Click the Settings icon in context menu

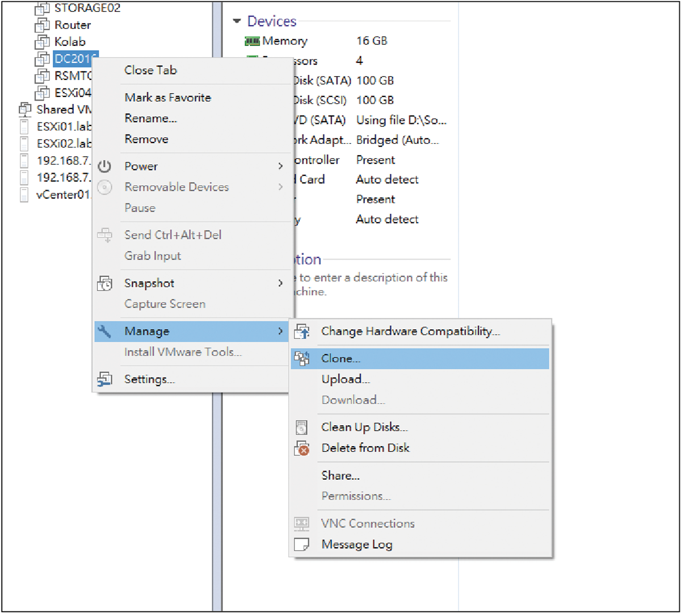[104, 379]
